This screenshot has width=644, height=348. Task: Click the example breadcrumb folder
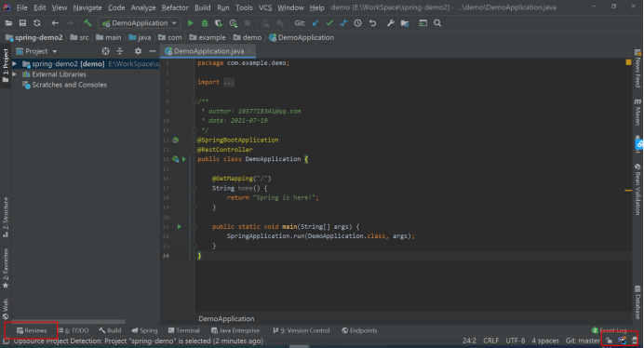coord(208,37)
